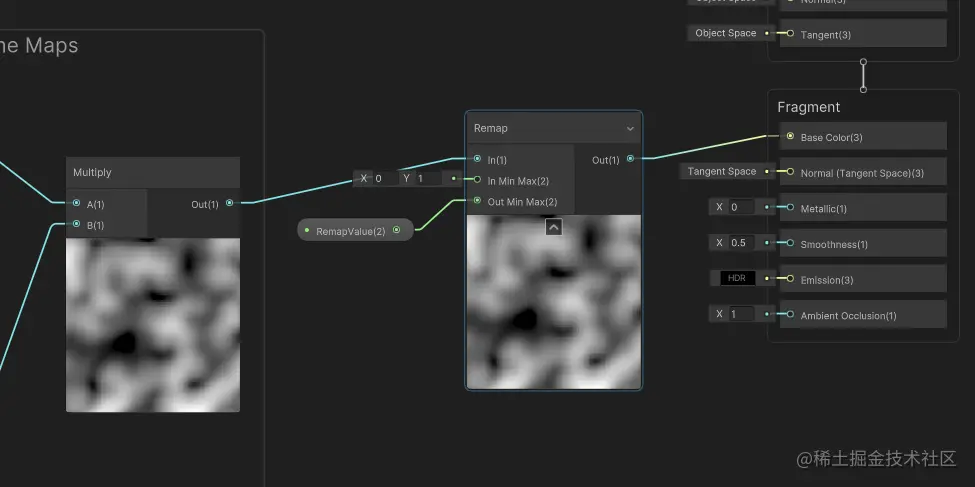Click the Vertex-Fragment connector lower handle
The width and height of the screenshot is (975, 487).
[x=863, y=90]
